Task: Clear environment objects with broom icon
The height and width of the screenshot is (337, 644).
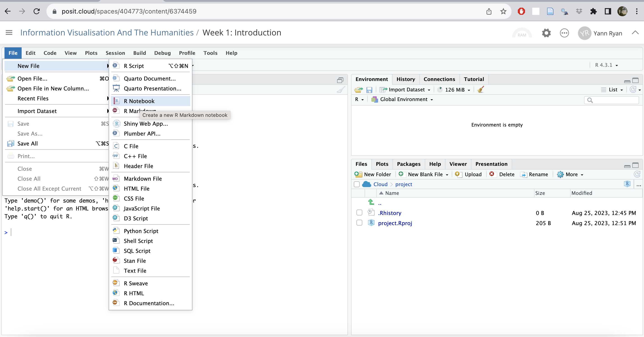Action: click(480, 90)
